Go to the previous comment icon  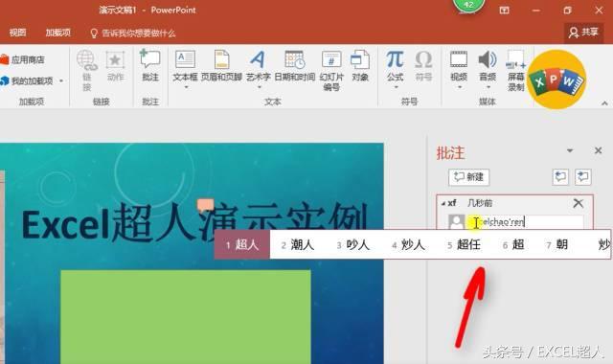point(560,176)
